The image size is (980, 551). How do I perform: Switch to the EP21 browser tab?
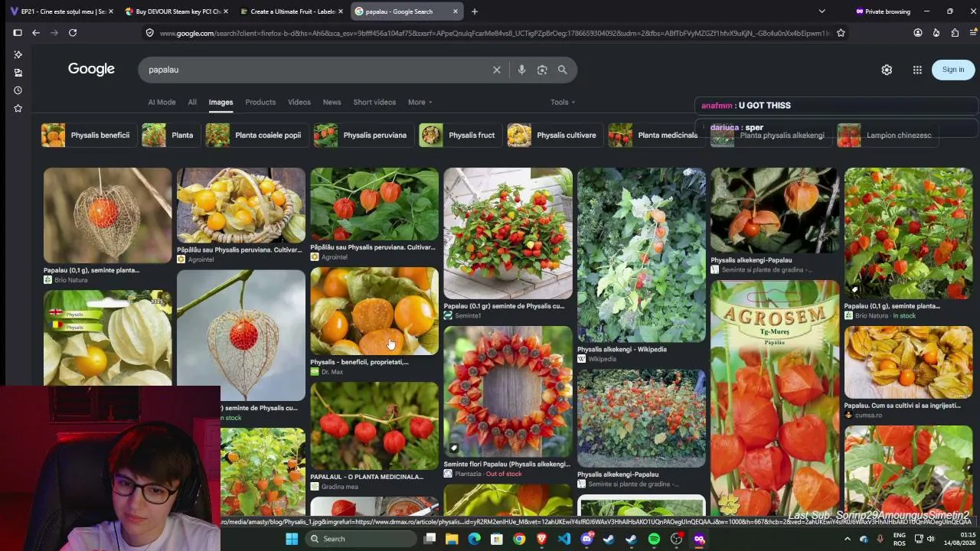(61, 11)
